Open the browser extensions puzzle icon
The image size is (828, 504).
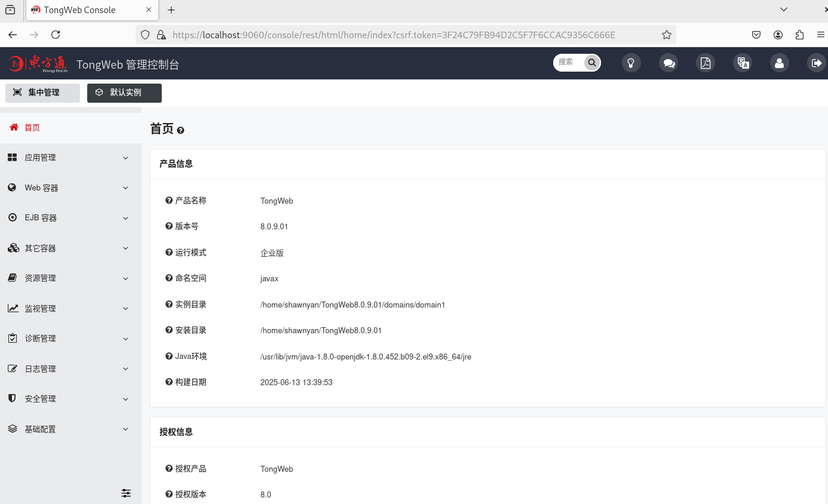(x=800, y=35)
